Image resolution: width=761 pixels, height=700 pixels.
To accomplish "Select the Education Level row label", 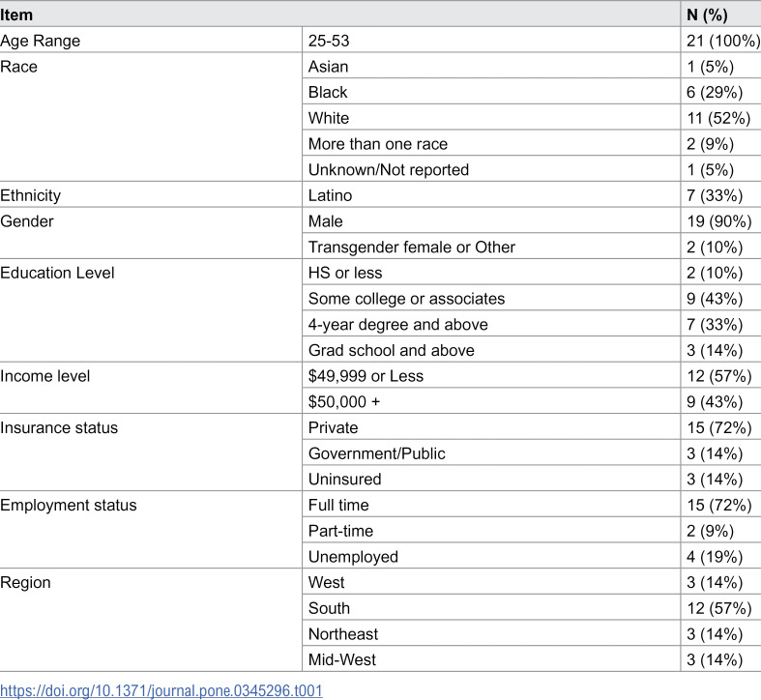I will (x=57, y=273).
